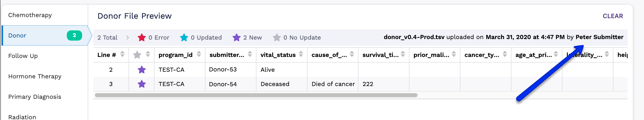The height and width of the screenshot is (120, 644).
Task: Click the gray No Update star icon
Action: pos(277,38)
